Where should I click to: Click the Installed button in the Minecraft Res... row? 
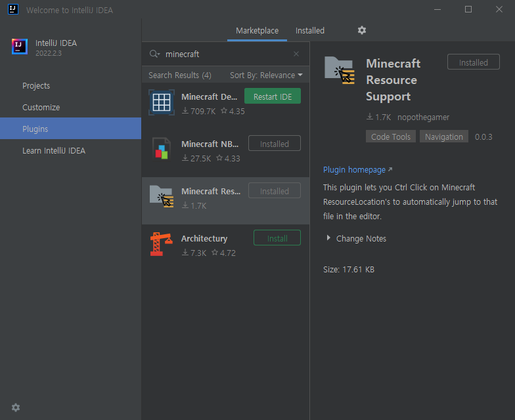275,190
